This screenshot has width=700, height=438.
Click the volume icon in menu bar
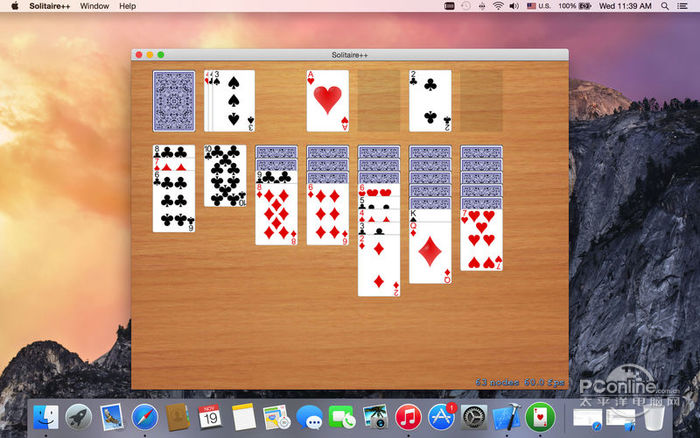(514, 6)
